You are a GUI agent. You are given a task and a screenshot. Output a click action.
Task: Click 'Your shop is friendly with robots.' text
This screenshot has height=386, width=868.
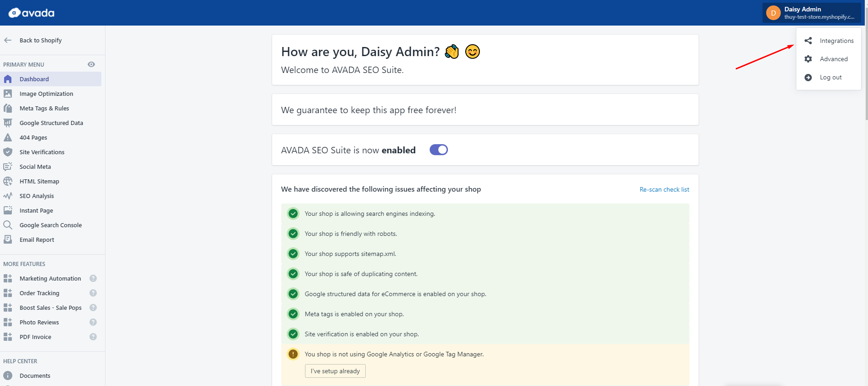351,234
